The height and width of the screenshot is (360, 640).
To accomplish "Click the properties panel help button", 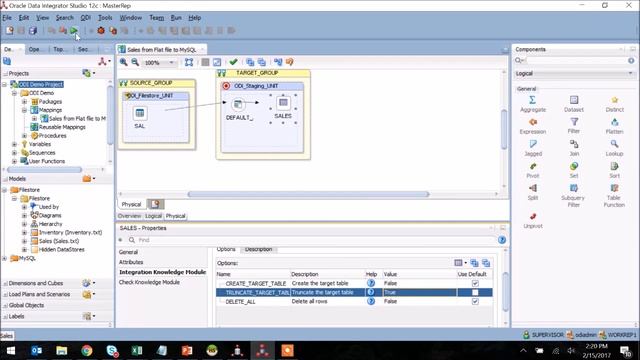I will [502, 240].
